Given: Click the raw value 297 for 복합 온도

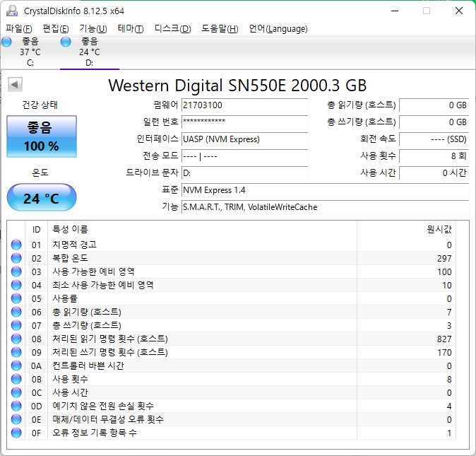Looking at the screenshot, I should [444, 258].
